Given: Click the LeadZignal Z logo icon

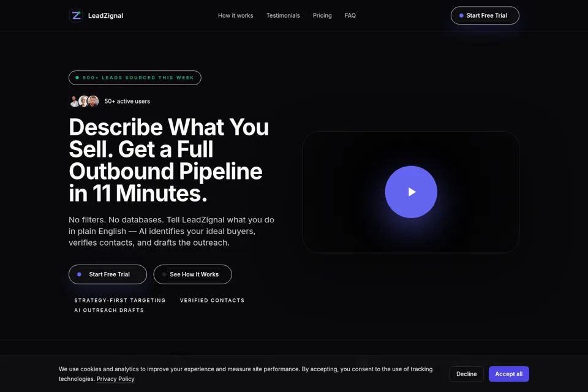Looking at the screenshot, I should point(76,15).
